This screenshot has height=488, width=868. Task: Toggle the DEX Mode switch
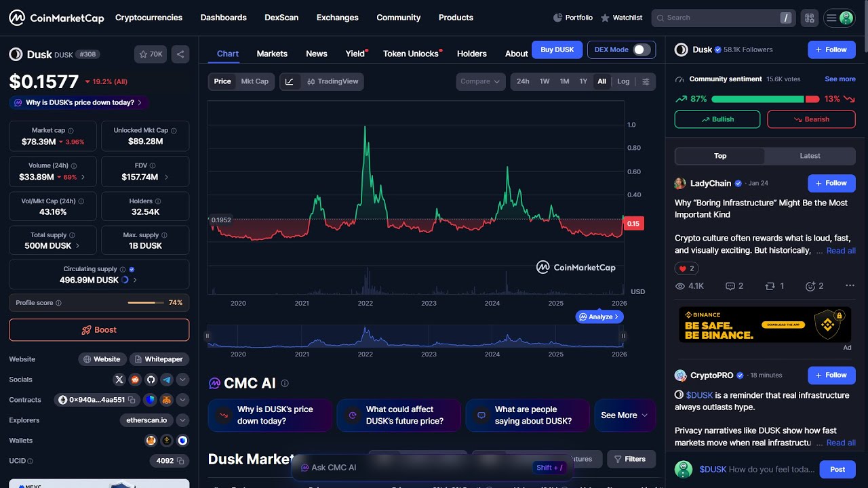pyautogui.click(x=642, y=49)
